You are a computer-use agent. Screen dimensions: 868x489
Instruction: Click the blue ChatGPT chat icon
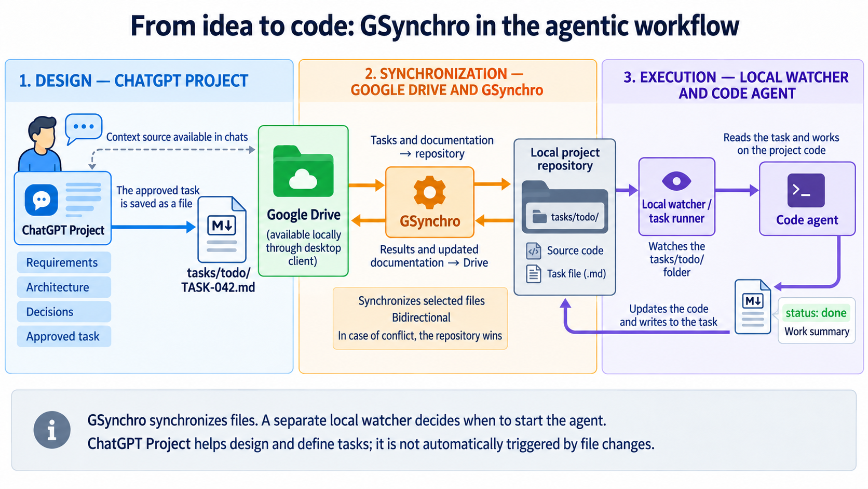[x=42, y=200]
